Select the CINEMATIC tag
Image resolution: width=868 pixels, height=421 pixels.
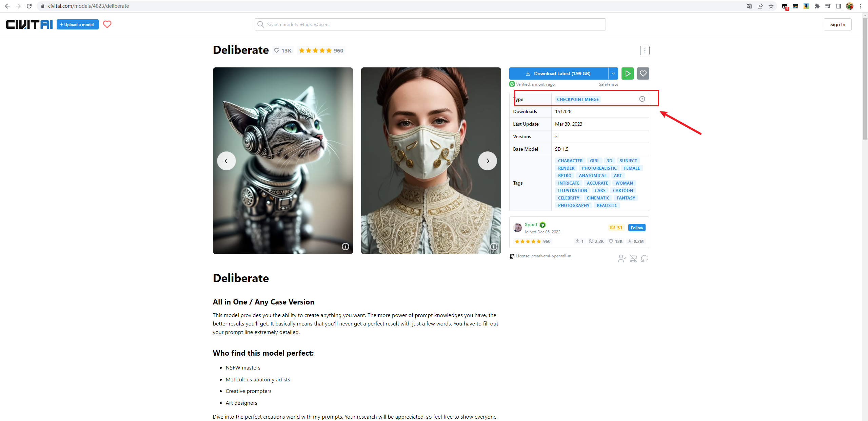coord(598,198)
